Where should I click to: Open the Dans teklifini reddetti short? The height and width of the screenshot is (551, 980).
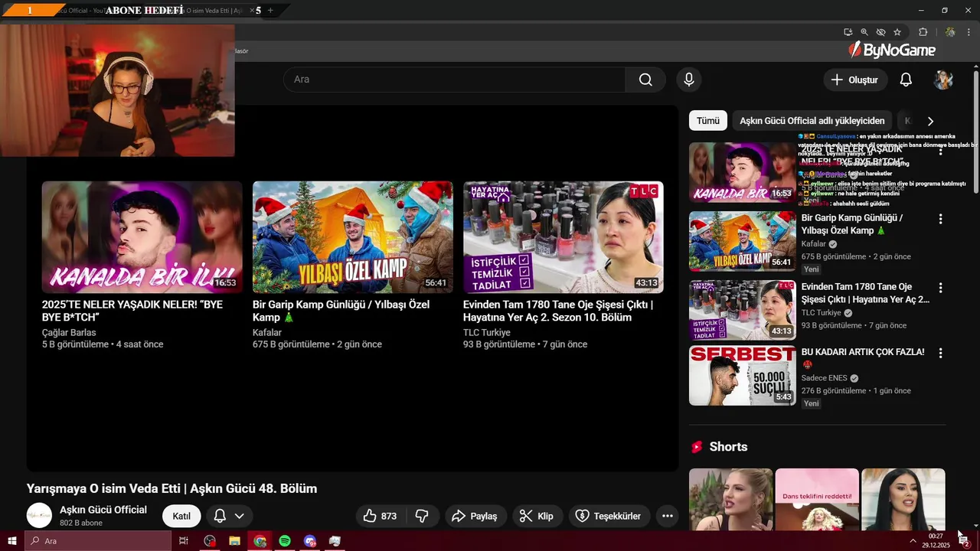point(817,500)
